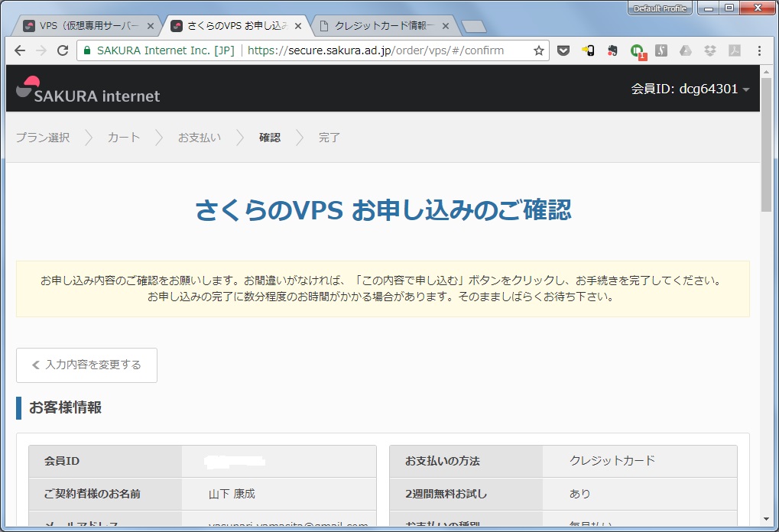The height and width of the screenshot is (532, 779).
Task: Click the Default Profile button
Action: click(660, 8)
